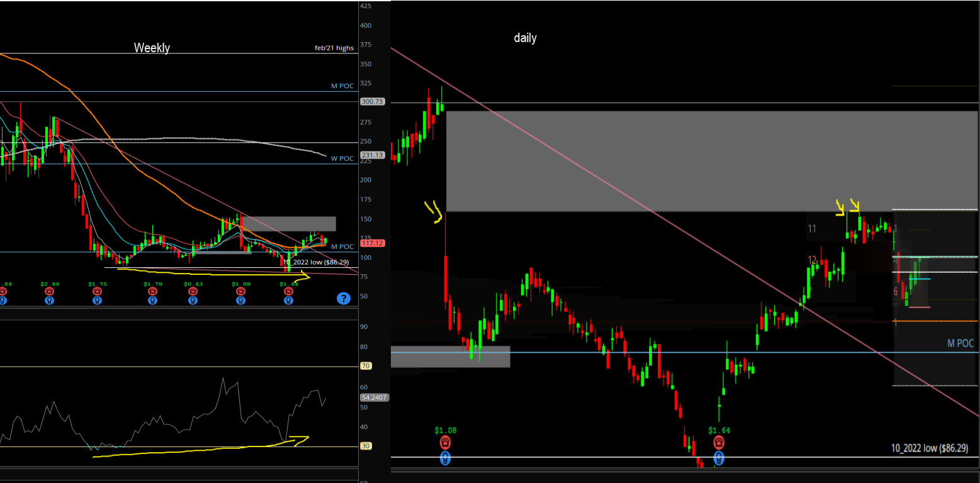Click the blue lightbulb icon below $1.75
980x483 pixels.
(x=97, y=301)
